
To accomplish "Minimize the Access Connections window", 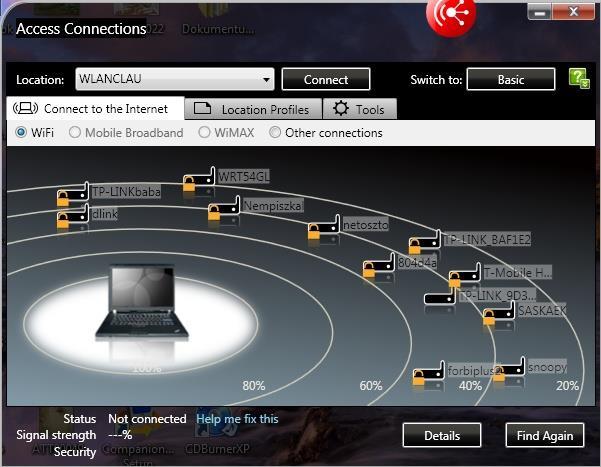I will 540,12.
